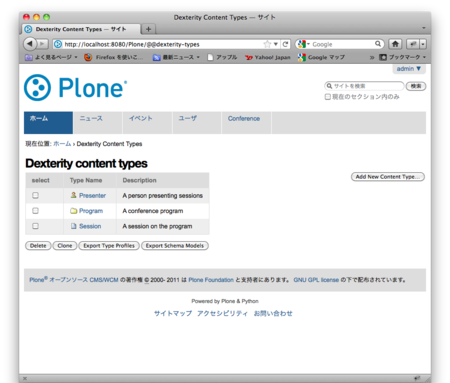Click the 'A conference program' description cell
Image resolution: width=450 pixels, height=383 pixels.
163,211
